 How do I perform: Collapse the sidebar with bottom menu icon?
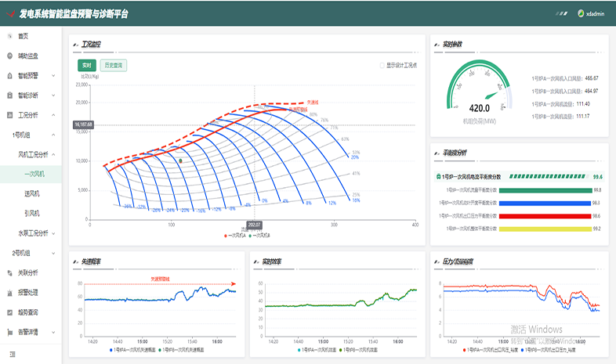[x=13, y=355]
